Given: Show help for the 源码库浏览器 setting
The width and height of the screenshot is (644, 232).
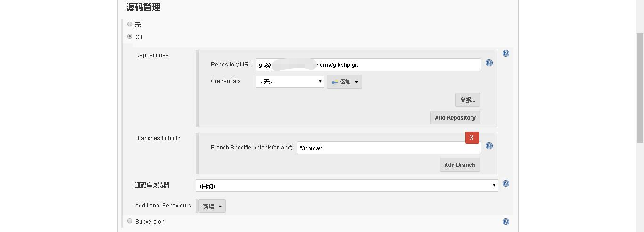Looking at the screenshot, I should 506,183.
